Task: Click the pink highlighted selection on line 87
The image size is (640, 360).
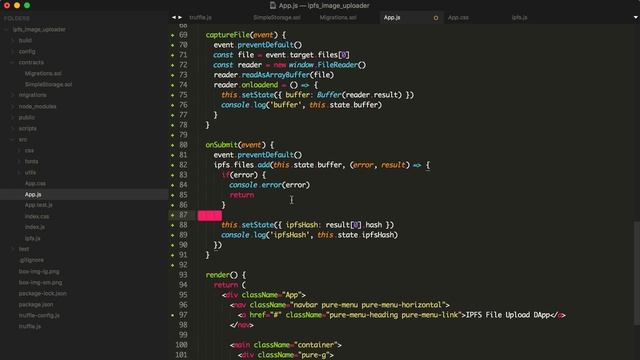Action: [210, 215]
